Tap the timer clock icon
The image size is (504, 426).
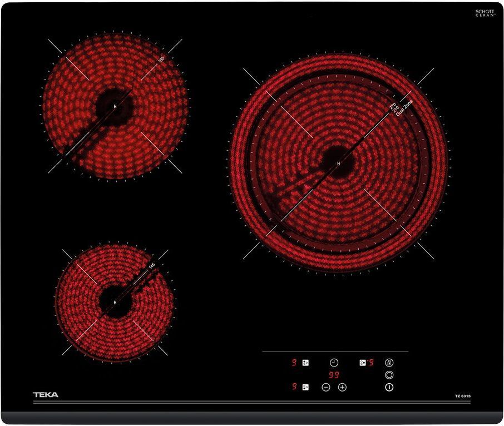click(334, 363)
